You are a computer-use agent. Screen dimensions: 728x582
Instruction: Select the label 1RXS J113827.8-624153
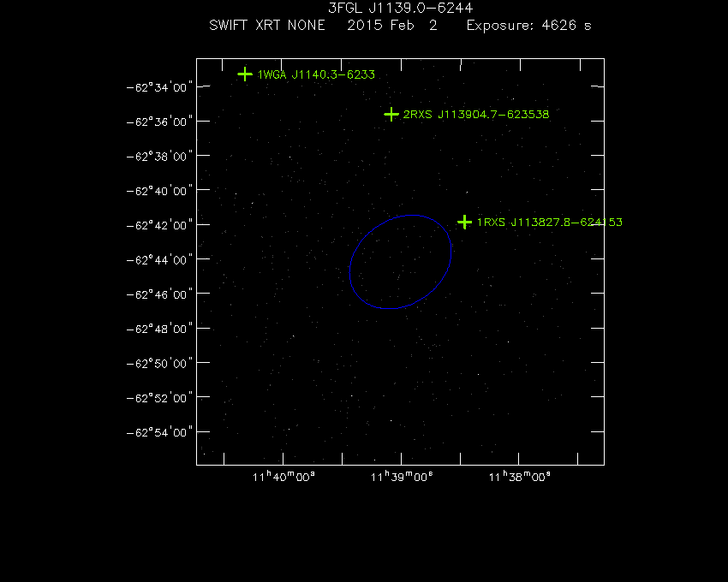point(550,223)
